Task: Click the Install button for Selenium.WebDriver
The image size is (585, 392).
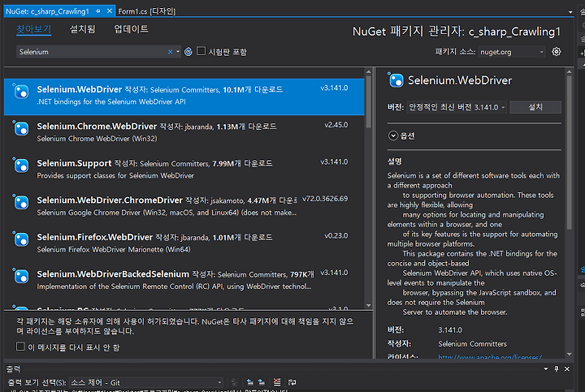Action: click(x=535, y=107)
